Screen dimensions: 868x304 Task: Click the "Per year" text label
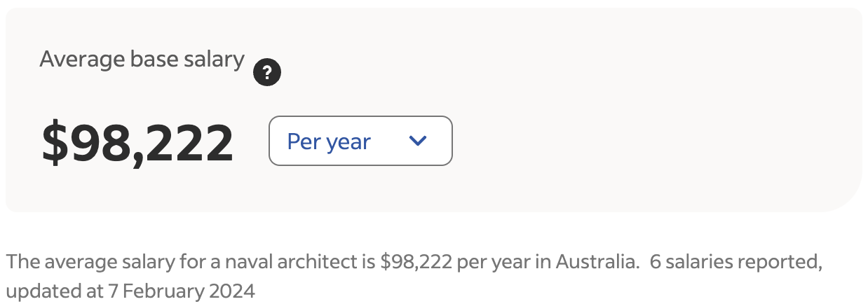pyautogui.click(x=329, y=141)
